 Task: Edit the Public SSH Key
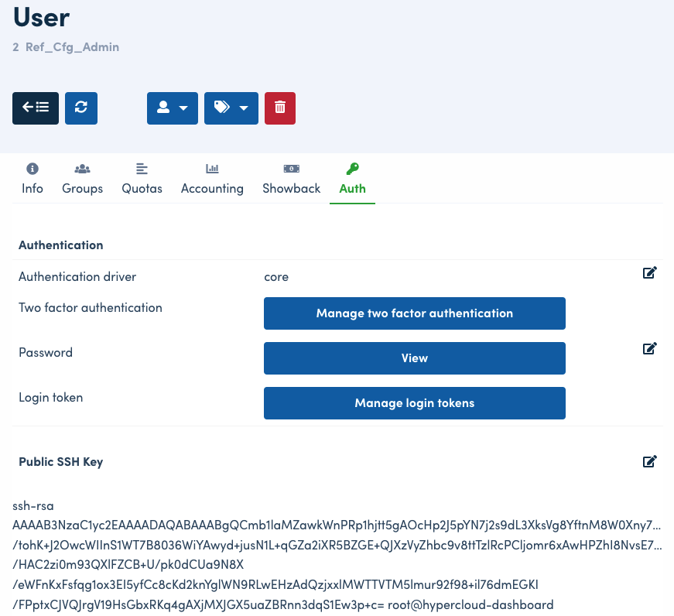(650, 462)
